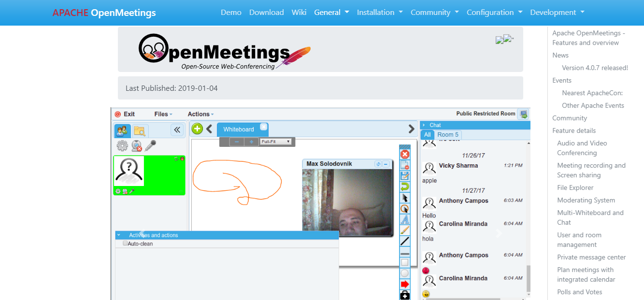Screen dimensions: 644x300
Task: Go to the previous carousel slide
Action: (142, 233)
